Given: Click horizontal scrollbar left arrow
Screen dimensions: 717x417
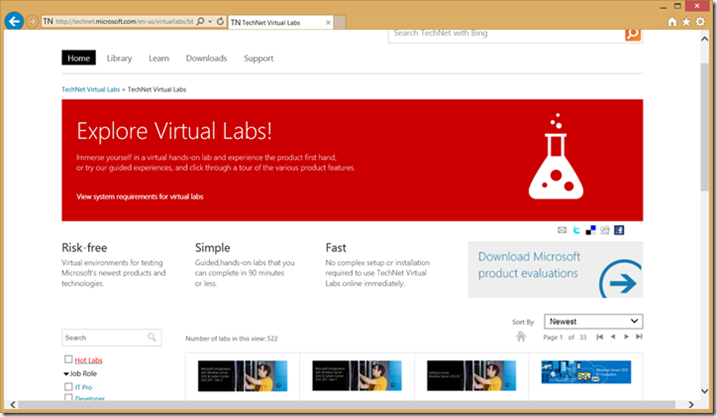Looking at the screenshot, I should point(12,405).
